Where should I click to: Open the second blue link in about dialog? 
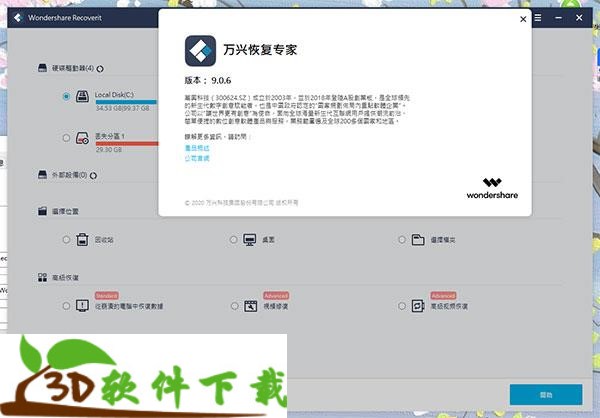pyautogui.click(x=197, y=158)
